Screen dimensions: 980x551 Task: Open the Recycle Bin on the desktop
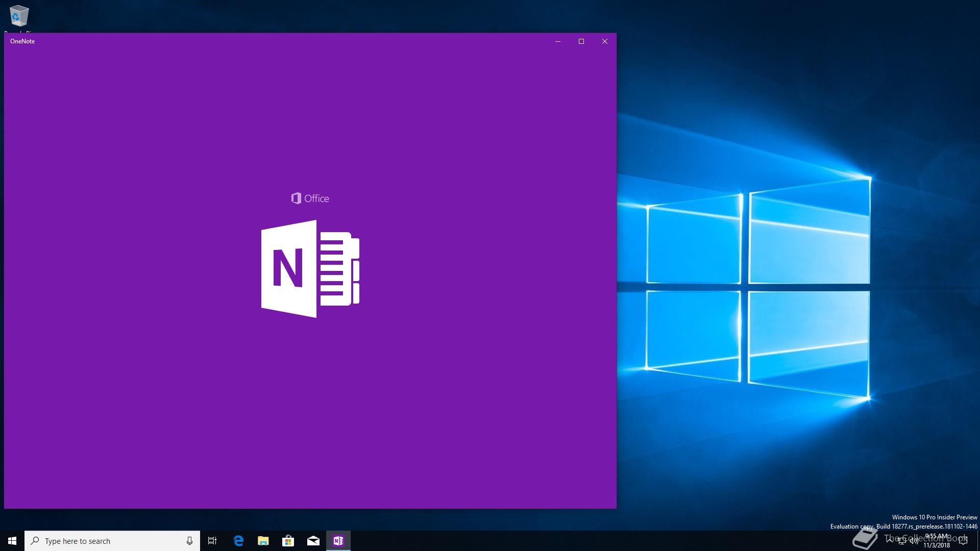19,16
